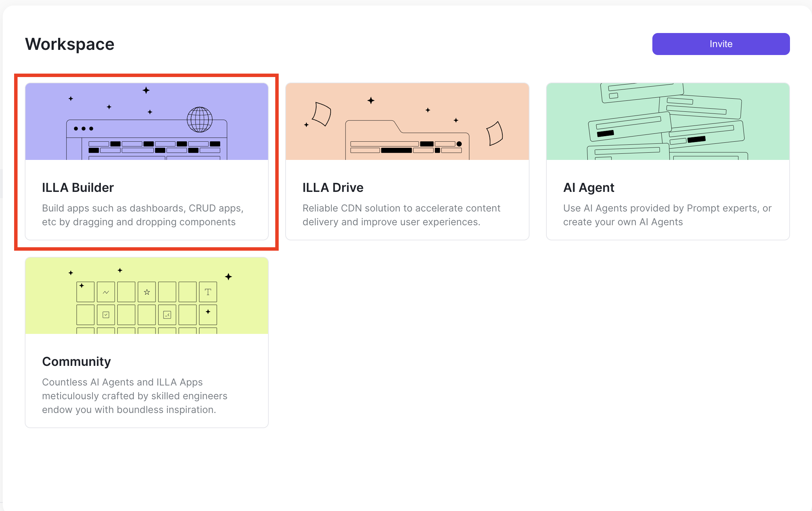The height and width of the screenshot is (511, 812).
Task: Open the ILLA Drive card title
Action: point(333,188)
